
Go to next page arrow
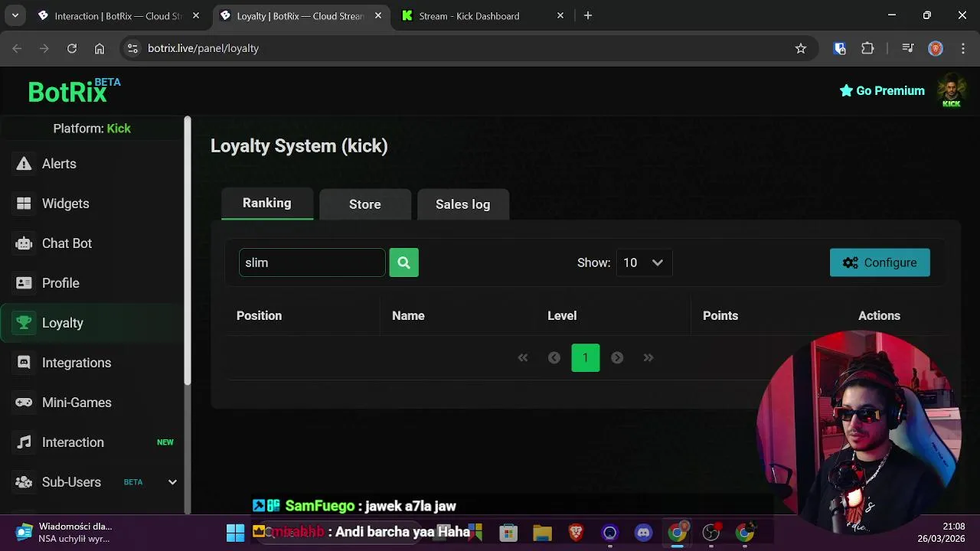click(617, 357)
